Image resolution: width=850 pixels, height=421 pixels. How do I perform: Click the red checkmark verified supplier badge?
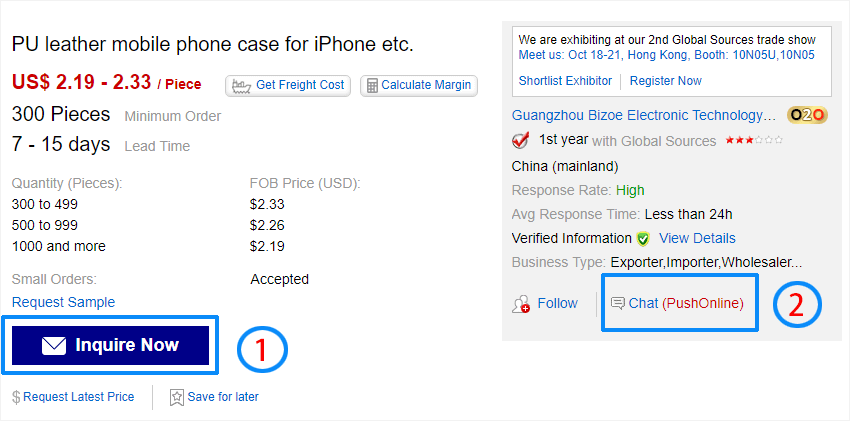521,141
